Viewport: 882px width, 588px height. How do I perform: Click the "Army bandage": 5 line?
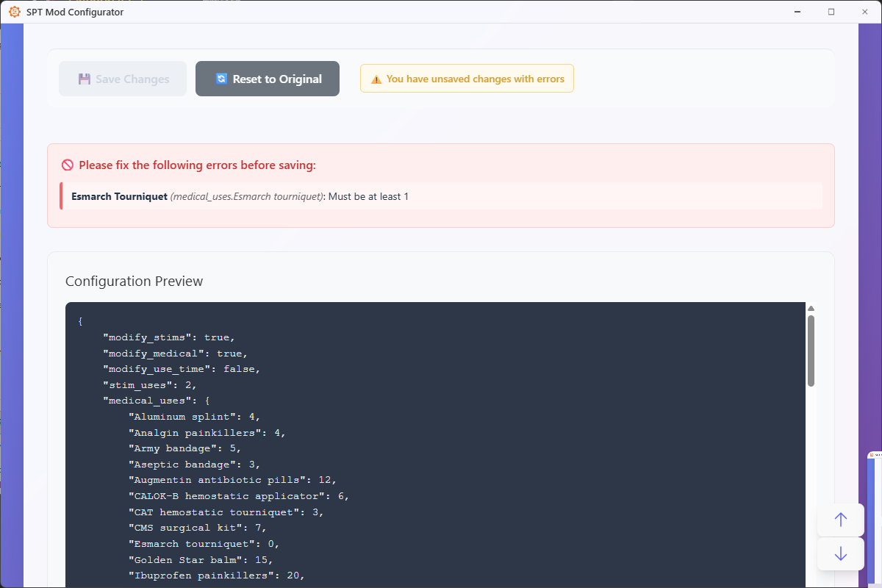pyautogui.click(x=184, y=448)
